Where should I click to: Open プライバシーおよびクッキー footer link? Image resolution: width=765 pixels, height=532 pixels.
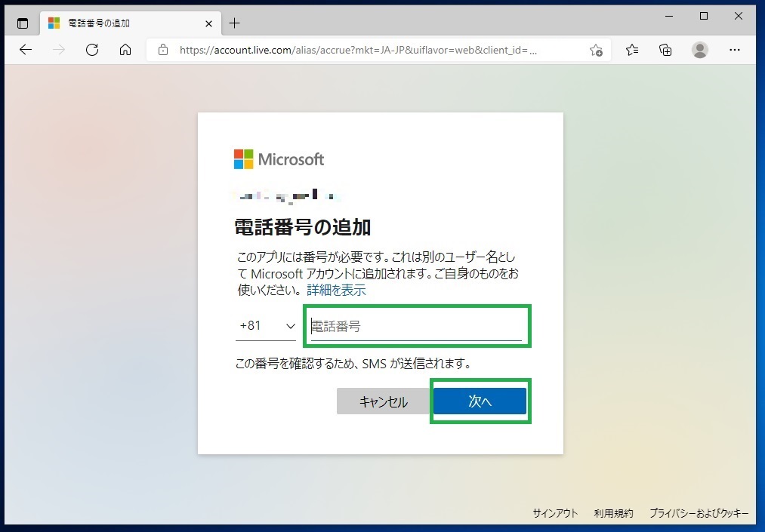[x=699, y=513]
